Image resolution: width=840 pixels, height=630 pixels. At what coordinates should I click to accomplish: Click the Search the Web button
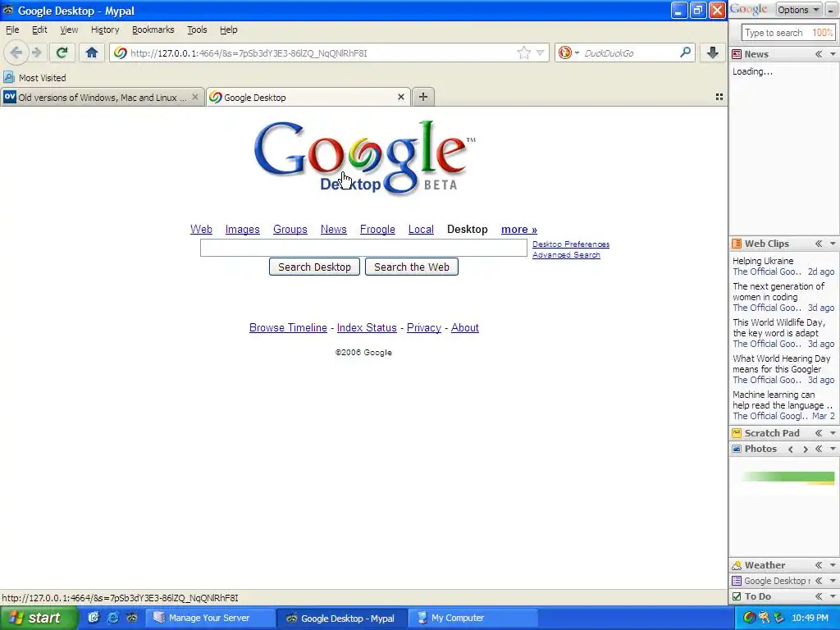click(x=412, y=267)
